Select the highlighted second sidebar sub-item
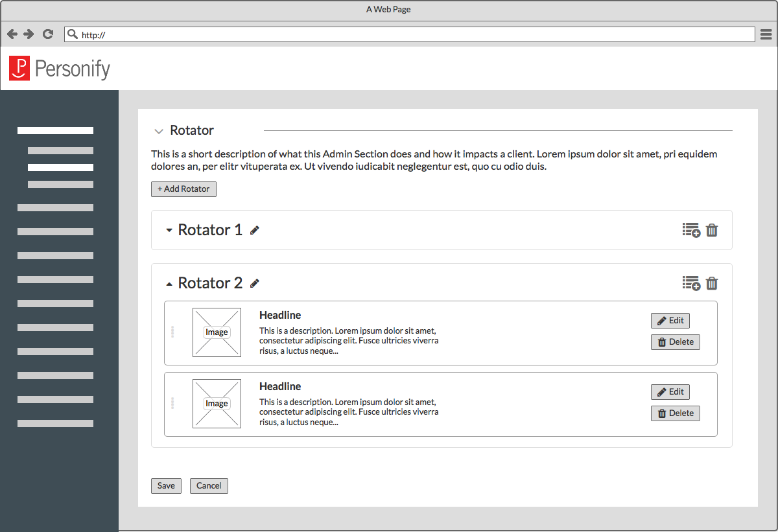This screenshot has width=778, height=532. (60, 167)
